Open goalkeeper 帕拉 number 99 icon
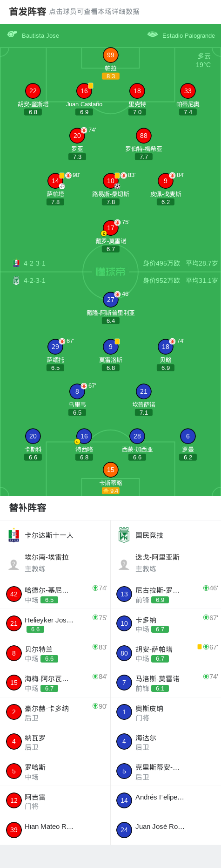The height and width of the screenshot is (868, 221). click(110, 55)
